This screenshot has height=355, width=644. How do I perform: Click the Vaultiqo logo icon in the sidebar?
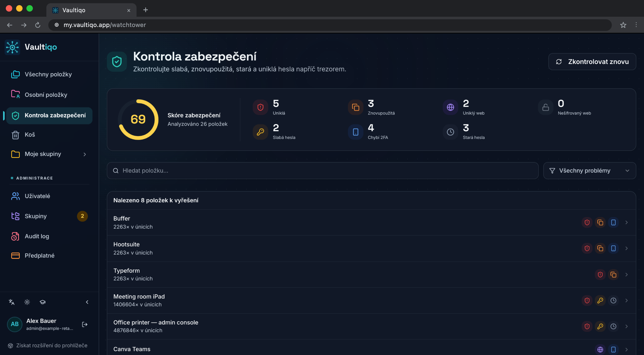click(13, 47)
